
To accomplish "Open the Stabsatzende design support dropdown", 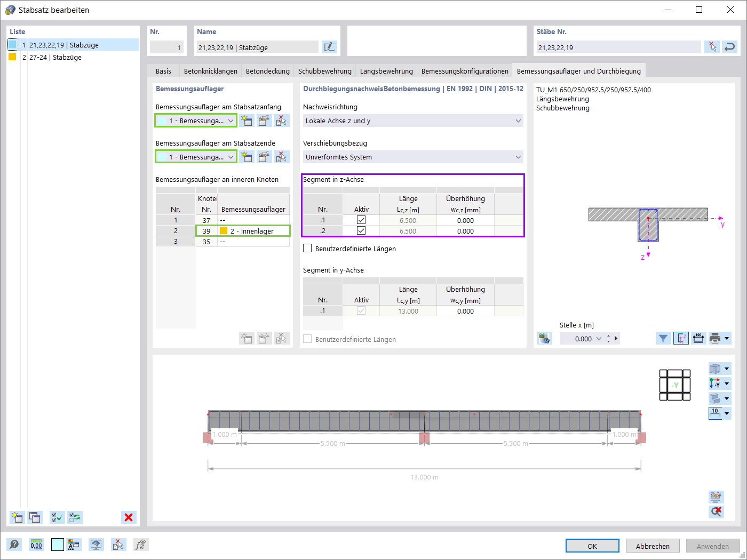I will (231, 157).
